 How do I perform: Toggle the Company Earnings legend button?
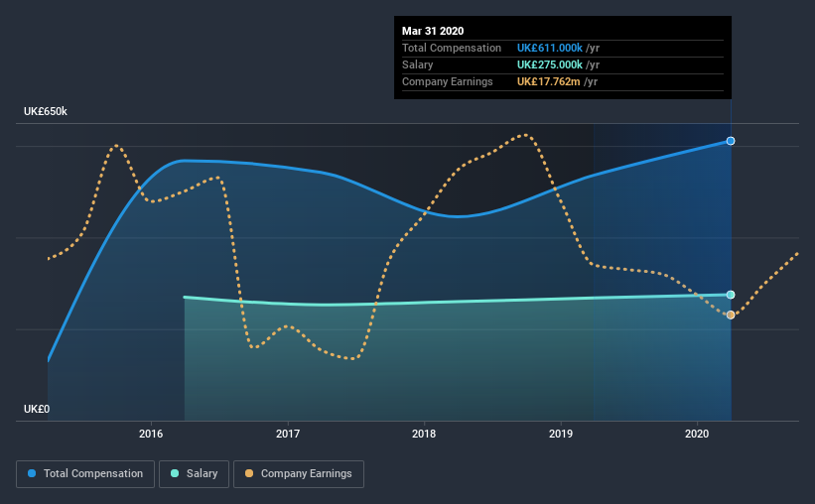pos(299,474)
